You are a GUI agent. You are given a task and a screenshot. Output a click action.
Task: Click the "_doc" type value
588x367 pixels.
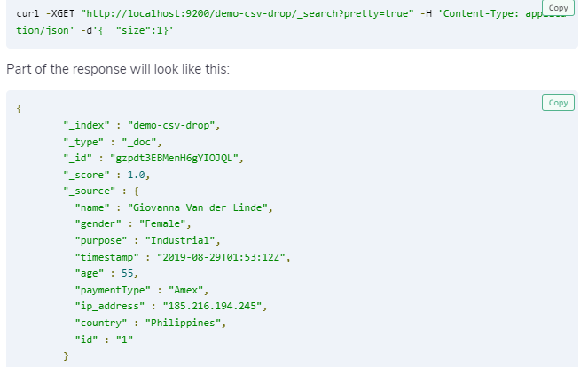[x=138, y=142]
